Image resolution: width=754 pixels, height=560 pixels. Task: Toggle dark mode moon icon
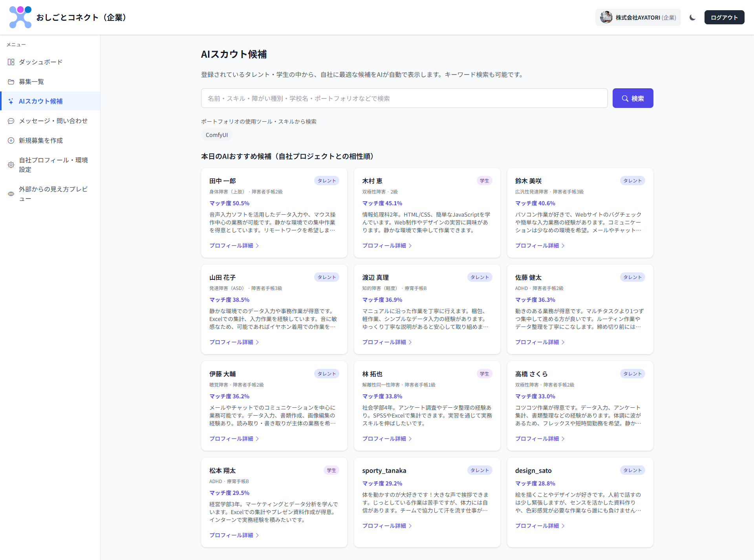click(692, 17)
